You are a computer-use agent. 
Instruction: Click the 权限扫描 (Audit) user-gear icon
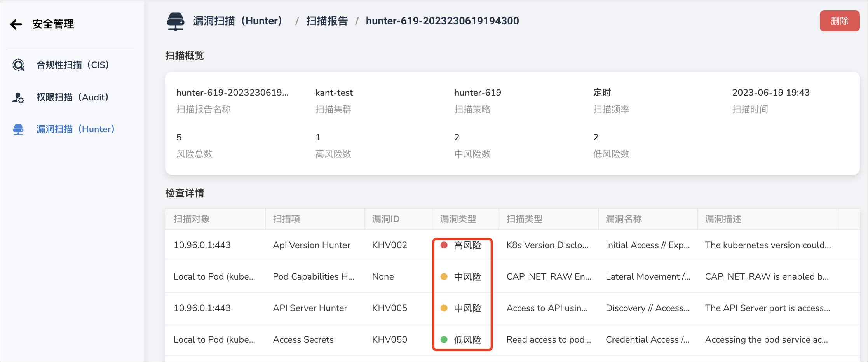[18, 97]
